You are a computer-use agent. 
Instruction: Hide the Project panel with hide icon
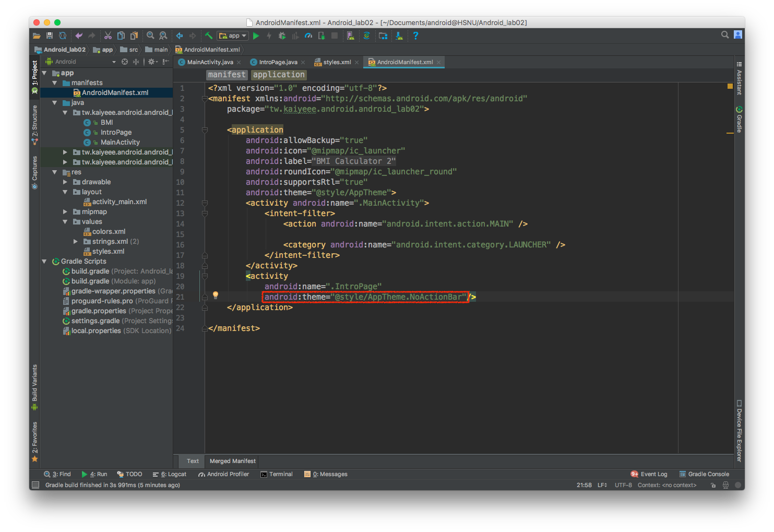tap(166, 62)
